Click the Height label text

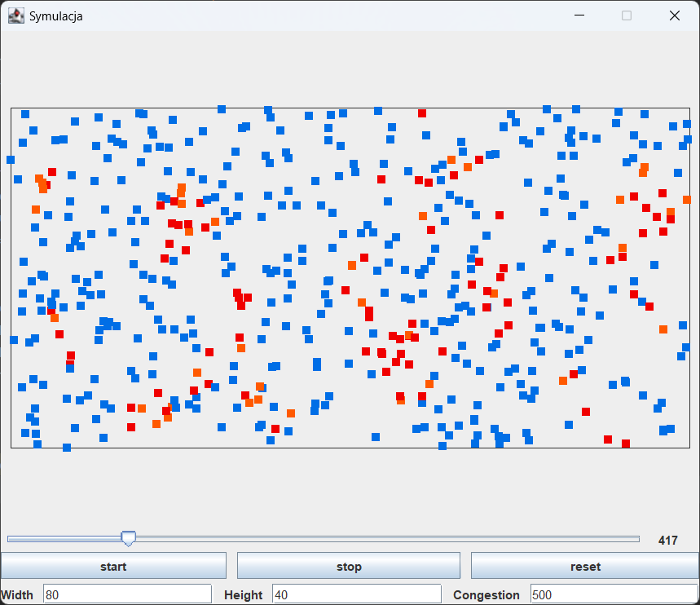(x=242, y=594)
